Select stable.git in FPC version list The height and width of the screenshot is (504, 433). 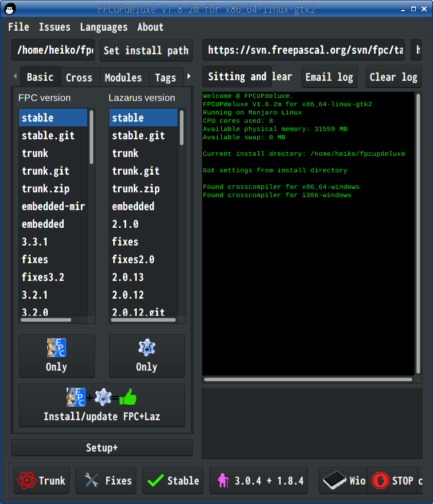click(x=53, y=135)
